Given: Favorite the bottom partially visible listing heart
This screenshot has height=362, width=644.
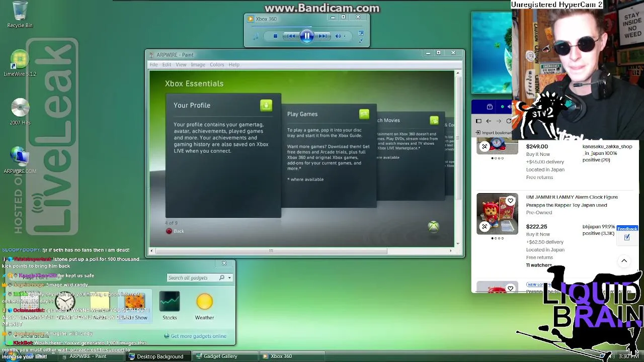Looking at the screenshot, I should tap(510, 288).
